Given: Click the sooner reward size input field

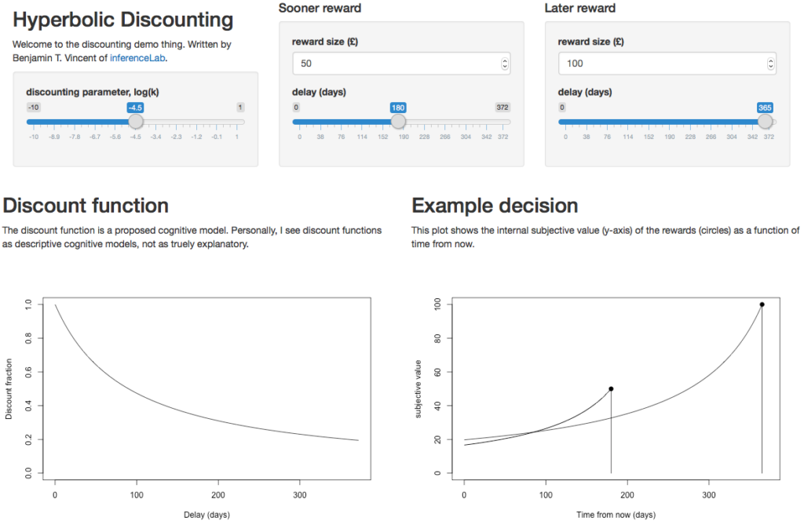Looking at the screenshot, I should pyautogui.click(x=401, y=64).
